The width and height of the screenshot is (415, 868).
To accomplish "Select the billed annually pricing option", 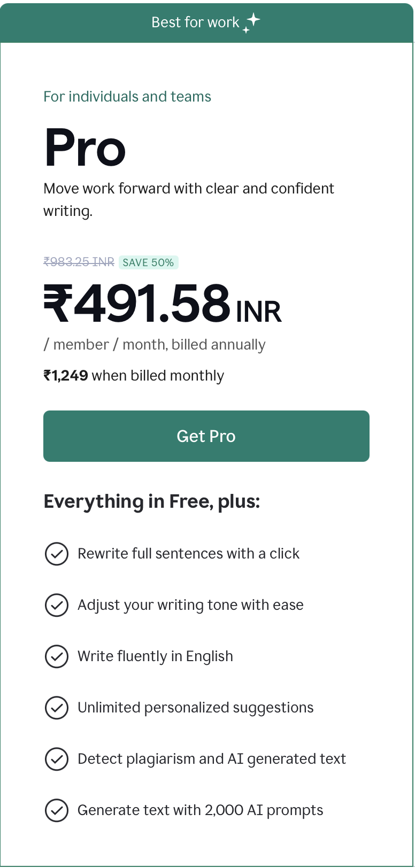I will coord(155,345).
